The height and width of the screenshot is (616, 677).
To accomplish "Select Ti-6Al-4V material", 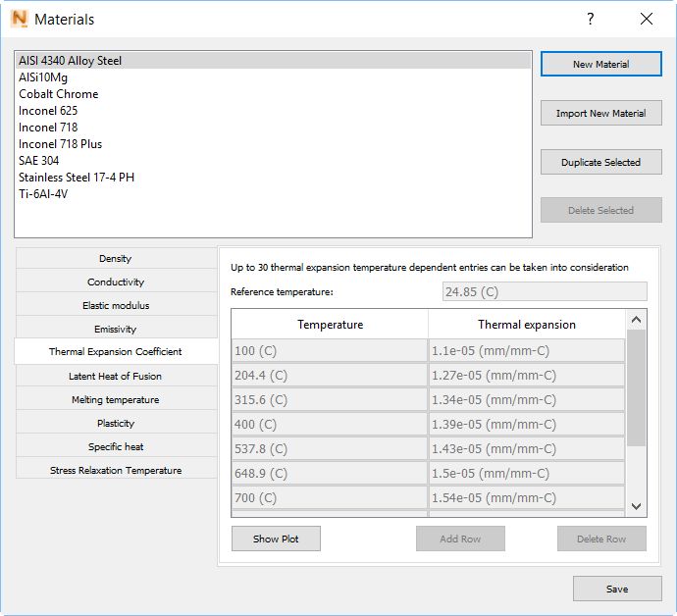I will pos(273,194).
